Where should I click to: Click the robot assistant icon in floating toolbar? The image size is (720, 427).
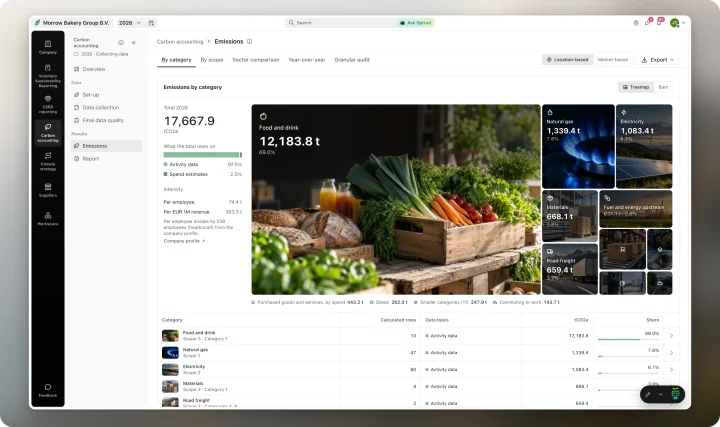(x=675, y=394)
